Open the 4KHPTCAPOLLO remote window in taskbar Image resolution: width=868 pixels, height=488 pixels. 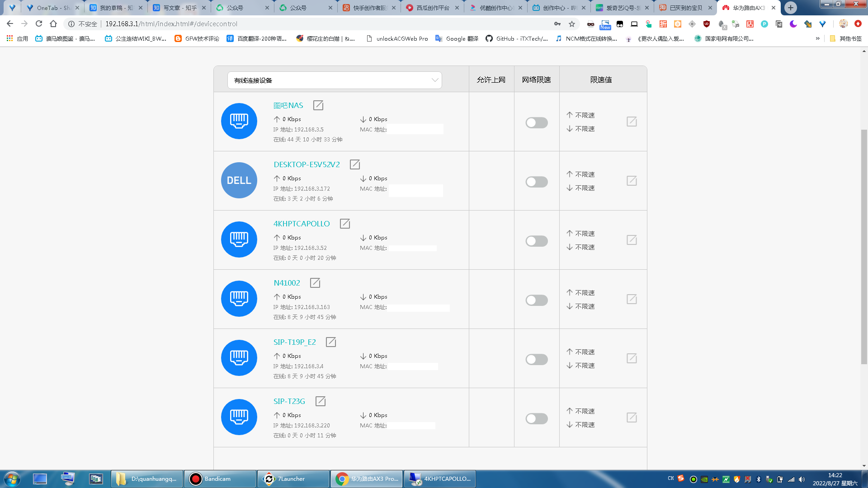pyautogui.click(x=440, y=479)
